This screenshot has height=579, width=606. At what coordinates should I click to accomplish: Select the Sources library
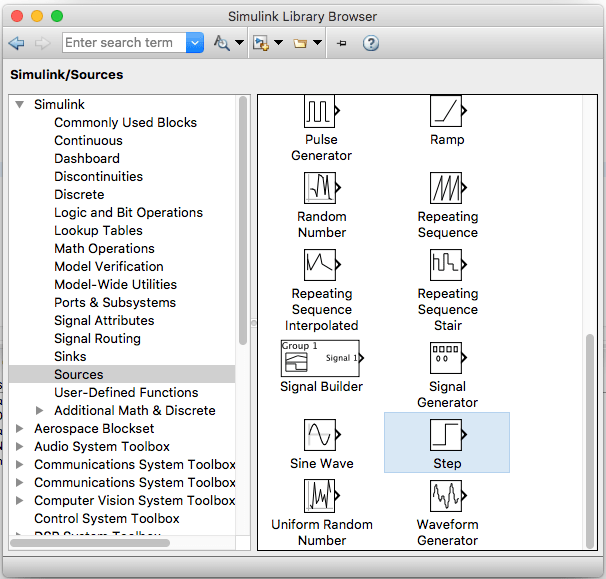coord(122,375)
